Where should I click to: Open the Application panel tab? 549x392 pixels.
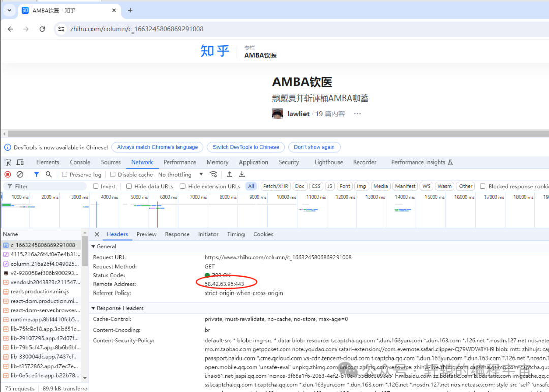pos(254,162)
